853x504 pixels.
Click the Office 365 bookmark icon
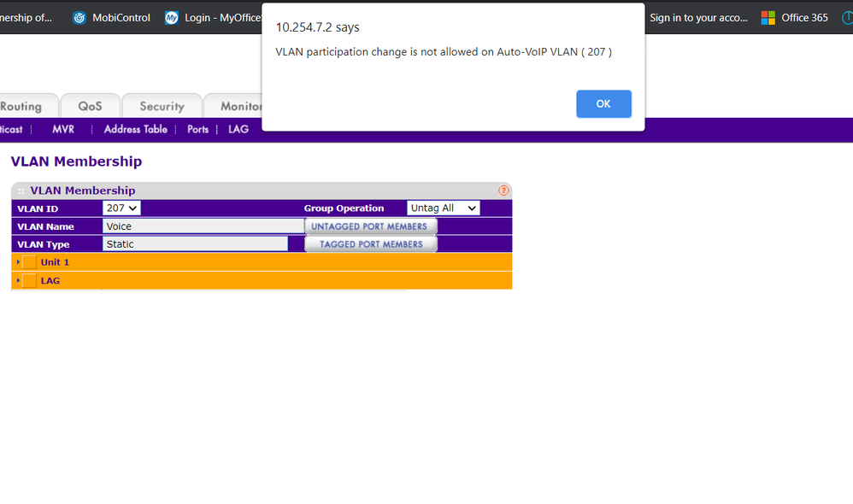tap(768, 18)
